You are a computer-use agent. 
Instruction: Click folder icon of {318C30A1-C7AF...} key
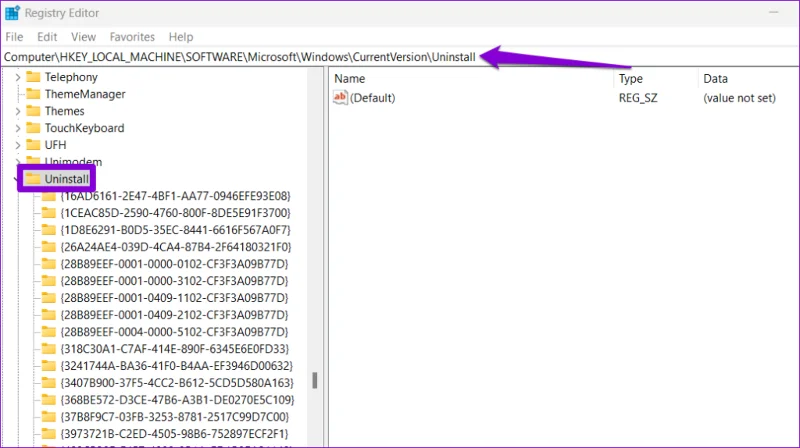point(48,349)
